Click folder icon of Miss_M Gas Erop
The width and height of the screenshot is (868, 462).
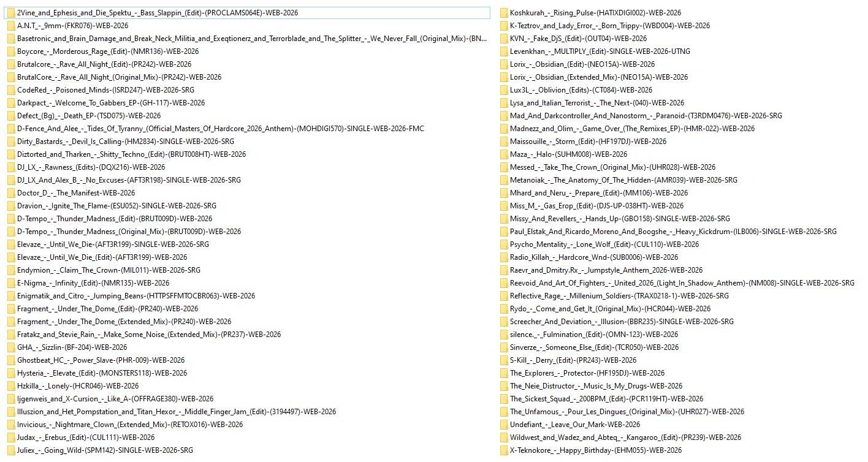pyautogui.click(x=504, y=206)
